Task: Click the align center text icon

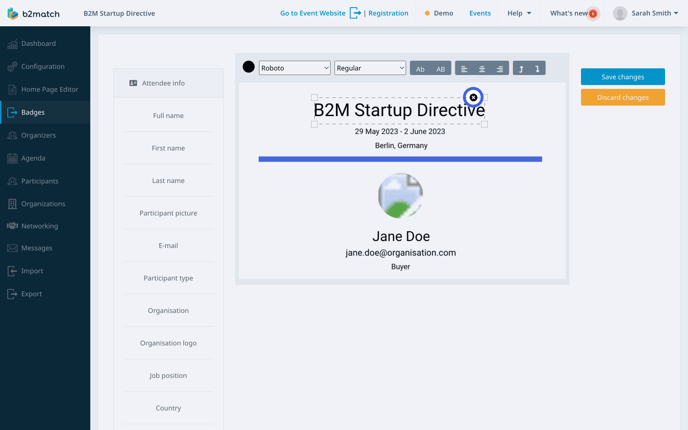Action: pos(482,69)
